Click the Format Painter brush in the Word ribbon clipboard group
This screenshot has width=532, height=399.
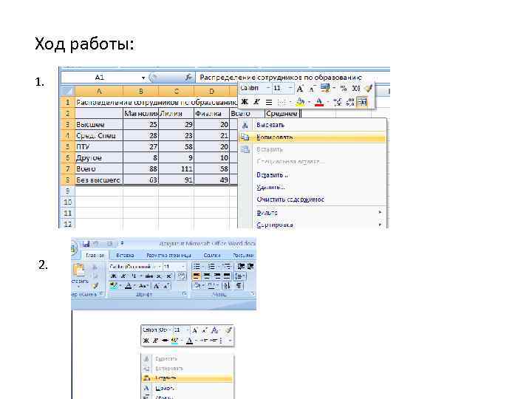95,286
